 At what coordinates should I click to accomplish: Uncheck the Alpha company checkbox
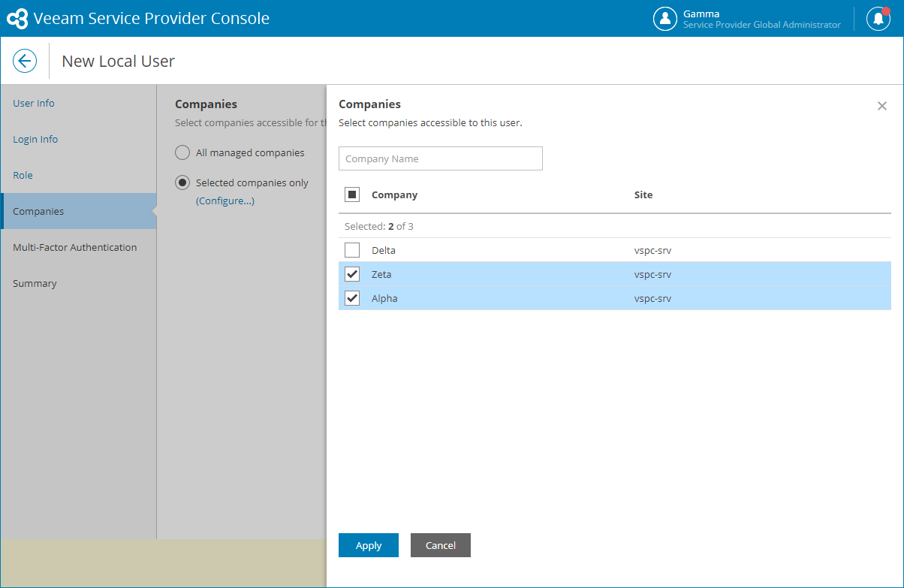pyautogui.click(x=352, y=298)
